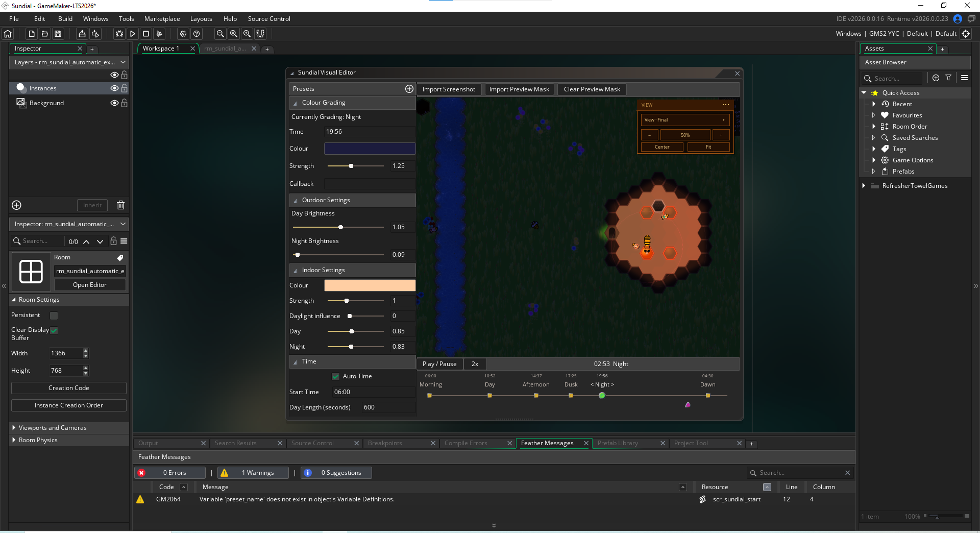Open the Layers room dropdown
The width and height of the screenshot is (980, 533).
pyautogui.click(x=68, y=62)
